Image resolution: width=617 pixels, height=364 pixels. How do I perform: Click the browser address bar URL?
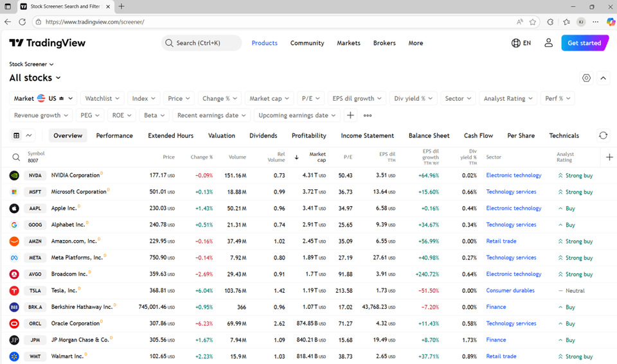point(95,22)
